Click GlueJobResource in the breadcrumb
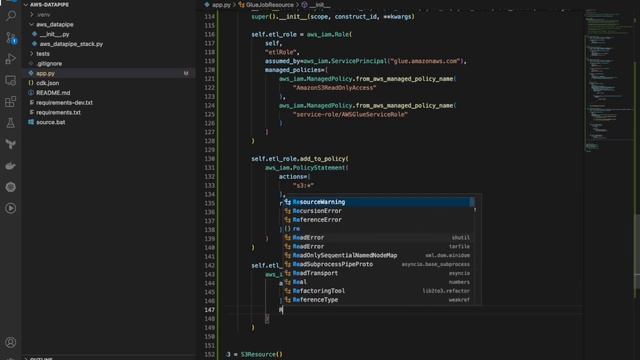This screenshot has height=360, width=640. pyautogui.click(x=269, y=5)
